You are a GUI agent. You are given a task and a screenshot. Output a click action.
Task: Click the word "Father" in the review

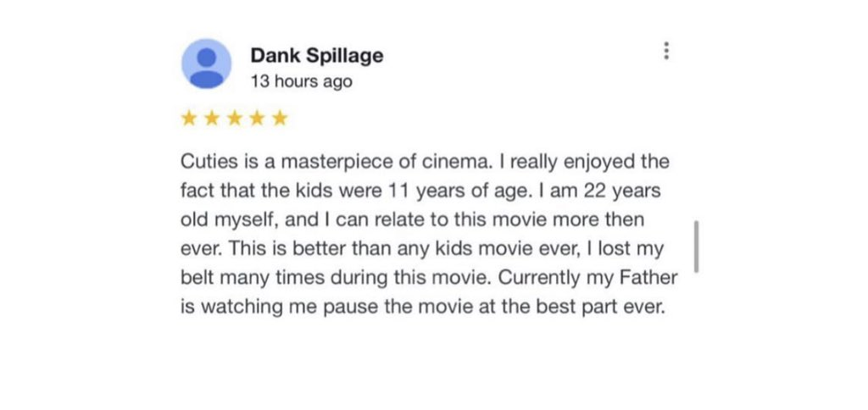[648, 278]
